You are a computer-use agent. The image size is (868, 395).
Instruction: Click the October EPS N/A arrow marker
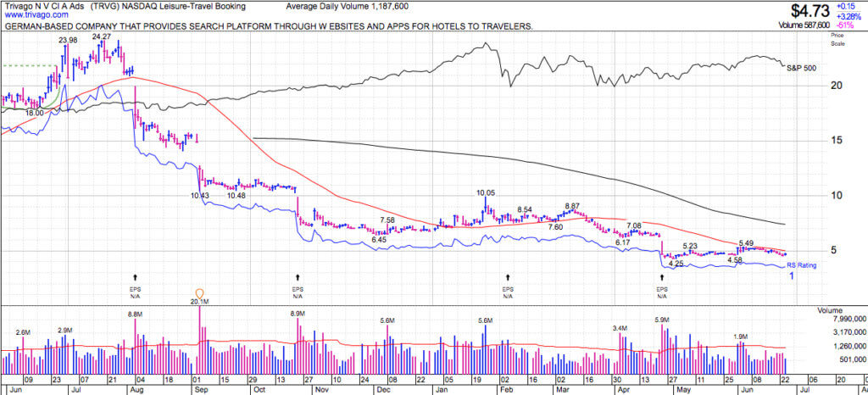[x=298, y=276]
